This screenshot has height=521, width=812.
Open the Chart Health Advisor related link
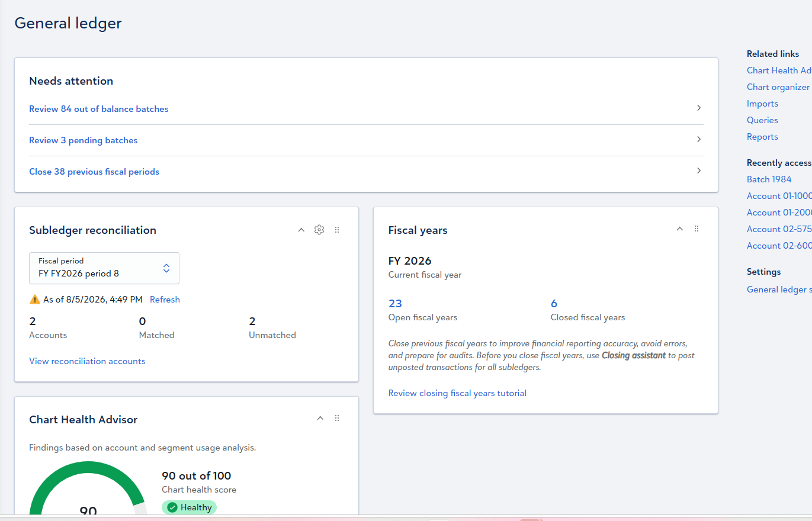(779, 70)
